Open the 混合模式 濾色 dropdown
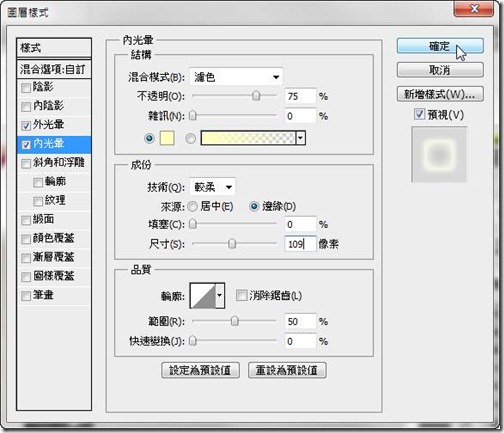 tap(236, 77)
